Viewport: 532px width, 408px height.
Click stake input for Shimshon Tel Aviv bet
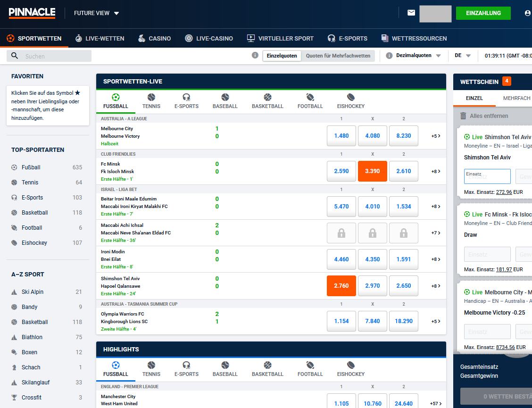click(487, 176)
